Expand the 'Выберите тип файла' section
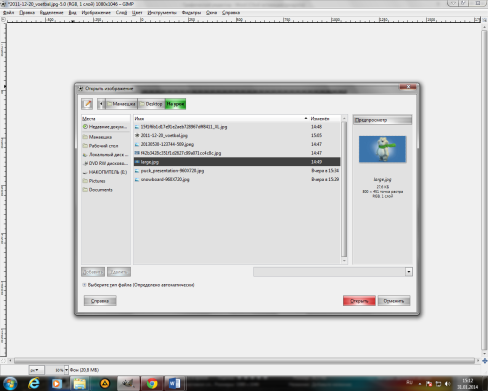 pyautogui.click(x=84, y=285)
